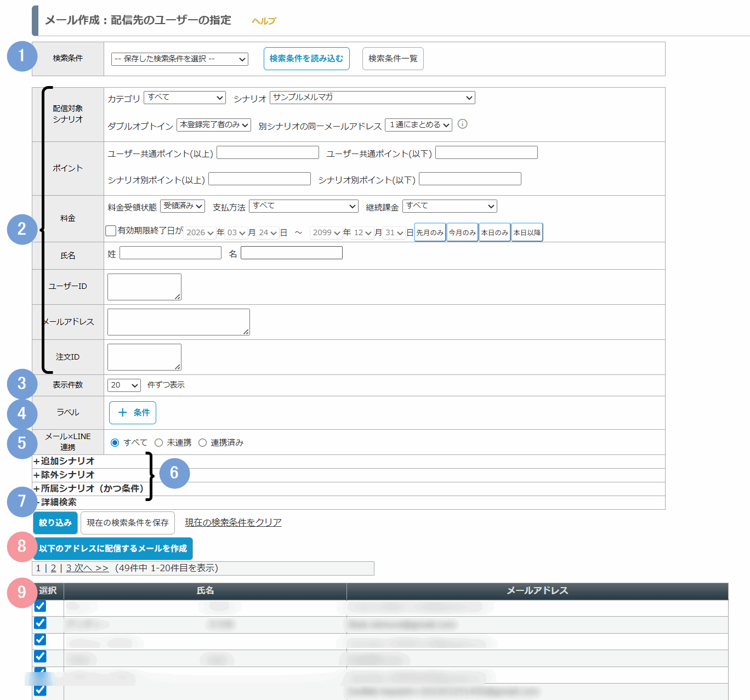The height and width of the screenshot is (700, 750).
Task: Open the ヘルプ link
Action: click(264, 21)
